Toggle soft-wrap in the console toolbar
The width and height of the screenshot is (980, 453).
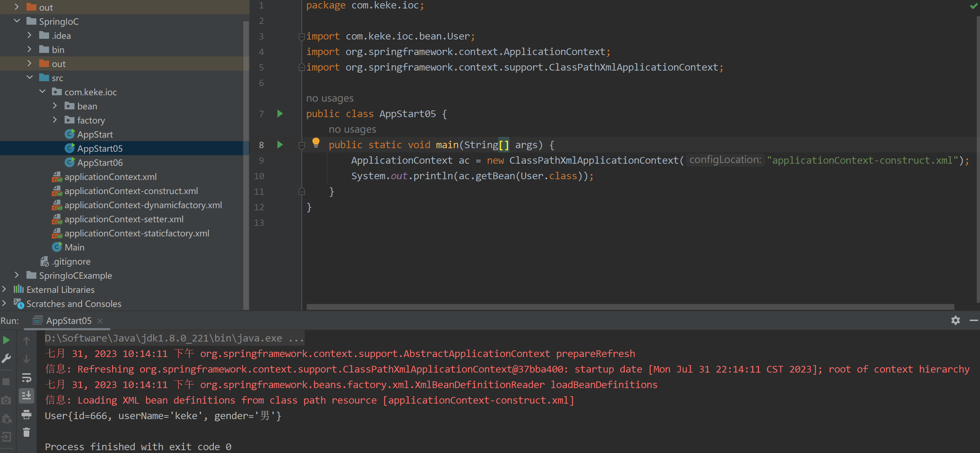click(26, 378)
